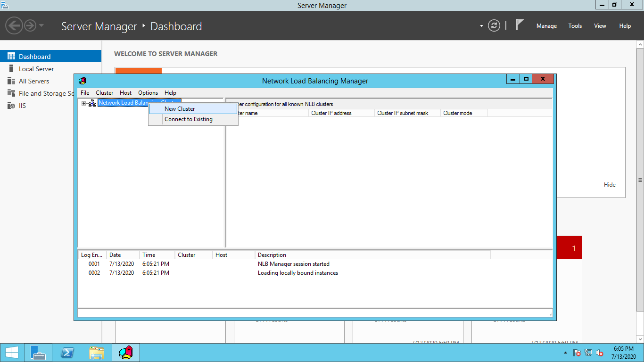The image size is (644, 362).
Task: Open the Manage menu in Server Manager
Action: (x=546, y=26)
